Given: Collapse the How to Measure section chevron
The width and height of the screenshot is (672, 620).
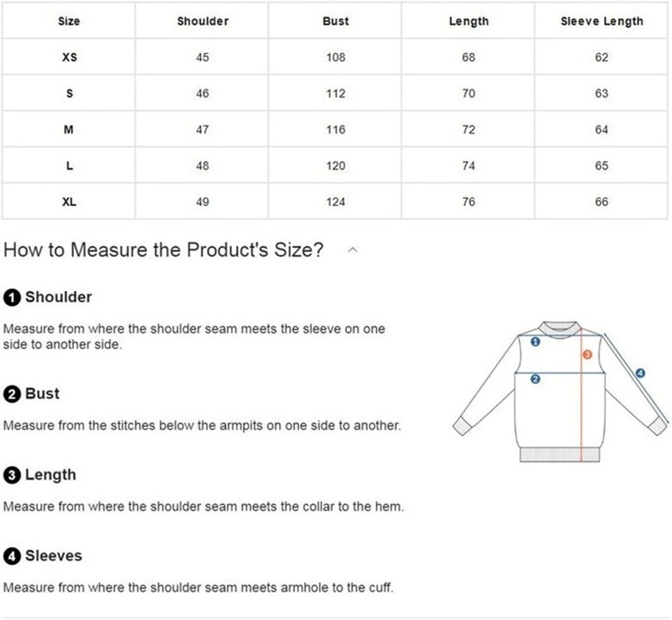Looking at the screenshot, I should coord(353,250).
